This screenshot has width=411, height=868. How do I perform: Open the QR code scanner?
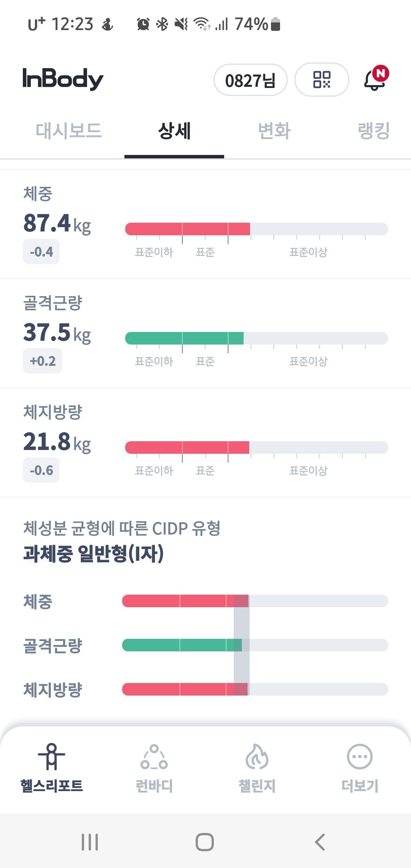click(x=322, y=80)
